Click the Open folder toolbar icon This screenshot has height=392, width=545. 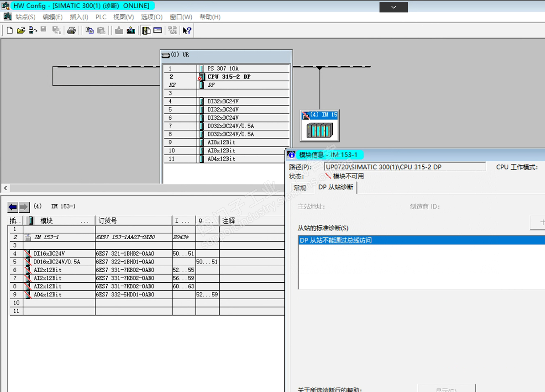(21, 31)
